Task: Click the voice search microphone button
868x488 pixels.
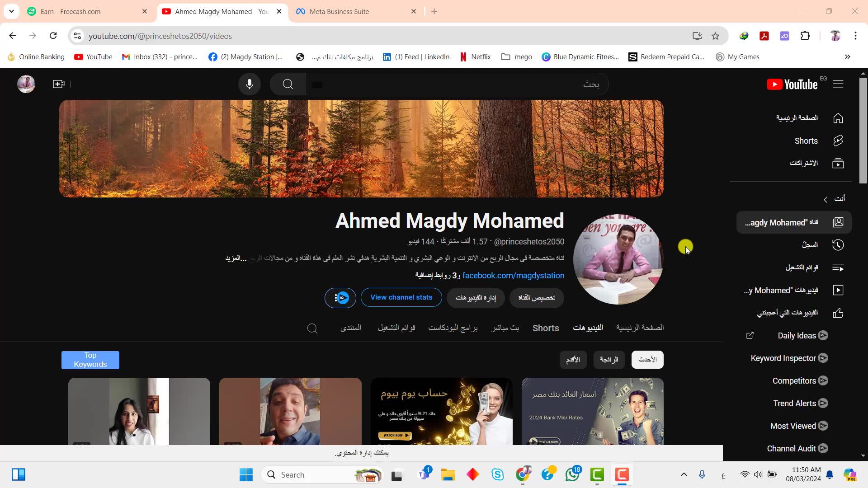Action: (x=249, y=84)
